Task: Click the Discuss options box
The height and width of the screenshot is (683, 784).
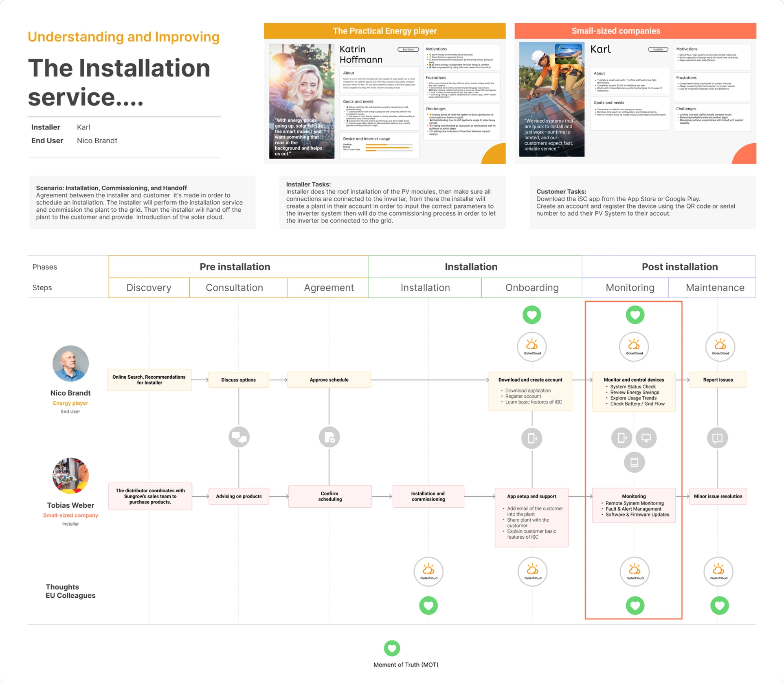Action: click(238, 380)
